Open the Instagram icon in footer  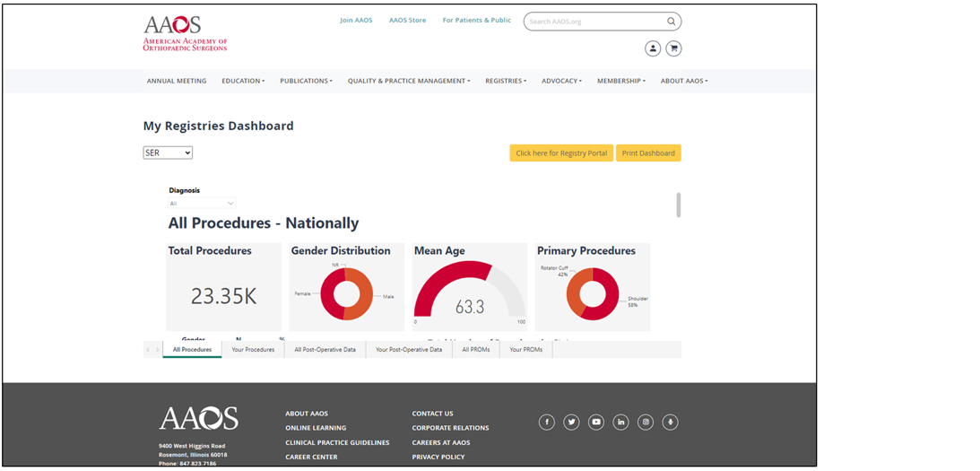click(646, 423)
